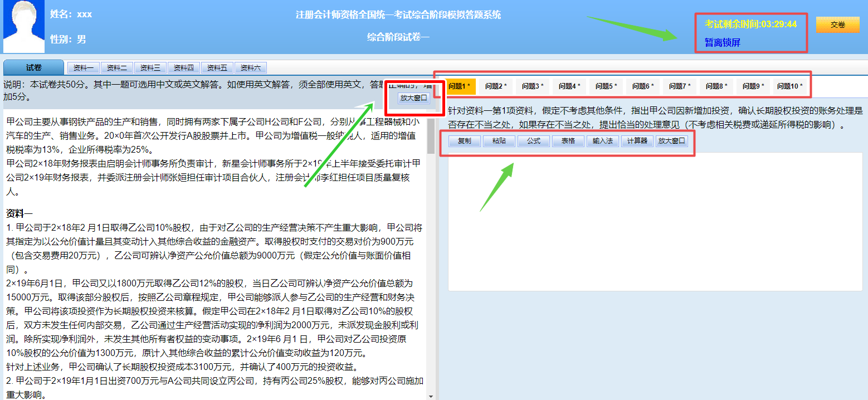868x400 pixels.
Task: Open the 公式 formula tool
Action: [534, 142]
